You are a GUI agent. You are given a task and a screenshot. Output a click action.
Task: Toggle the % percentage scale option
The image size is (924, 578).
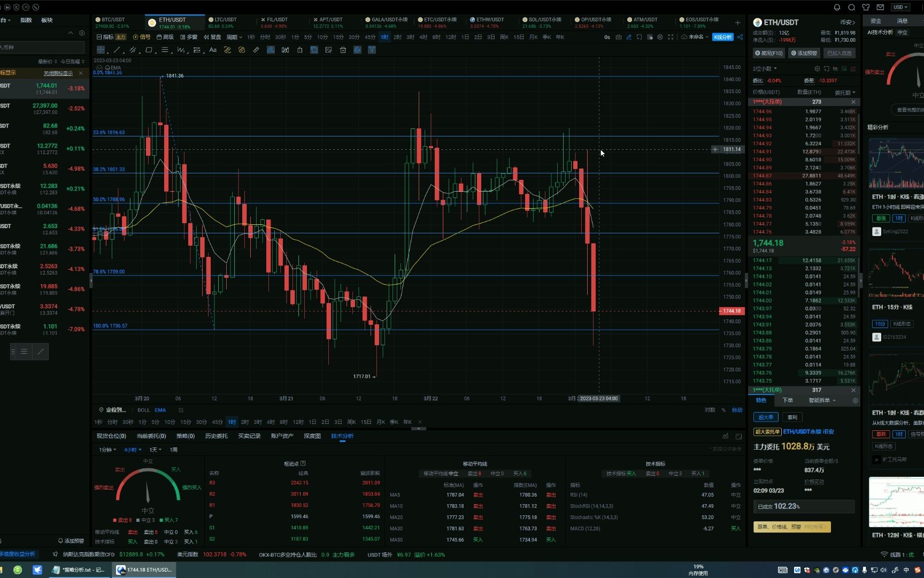point(723,410)
